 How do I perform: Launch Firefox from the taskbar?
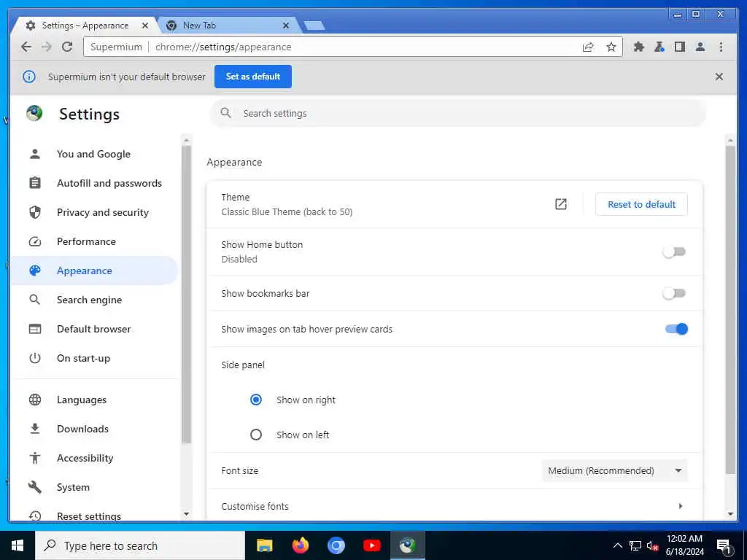pos(300,545)
